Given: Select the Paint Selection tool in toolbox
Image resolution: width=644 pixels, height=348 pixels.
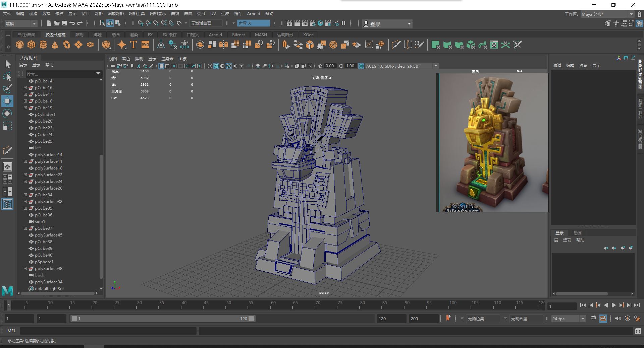Looking at the screenshot, I should pos(7,89).
